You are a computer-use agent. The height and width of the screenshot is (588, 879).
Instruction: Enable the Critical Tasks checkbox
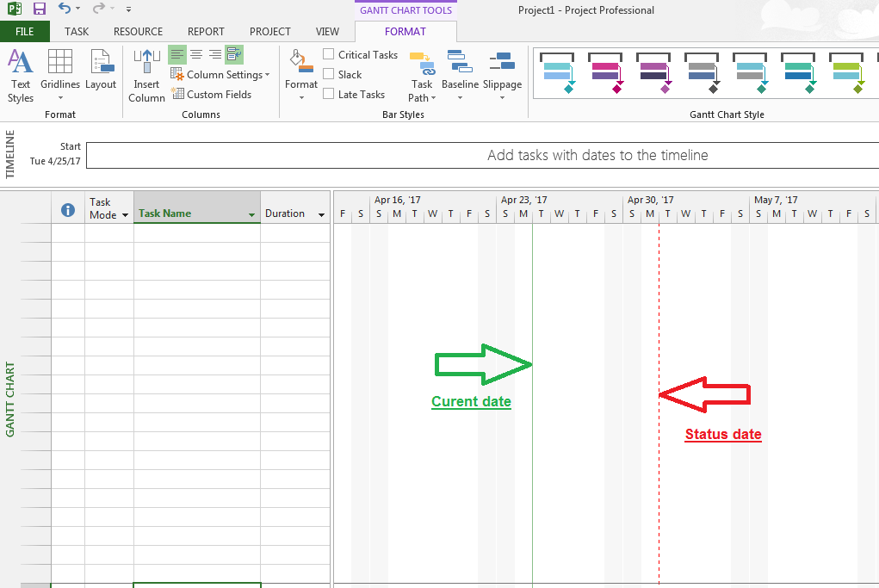point(328,54)
